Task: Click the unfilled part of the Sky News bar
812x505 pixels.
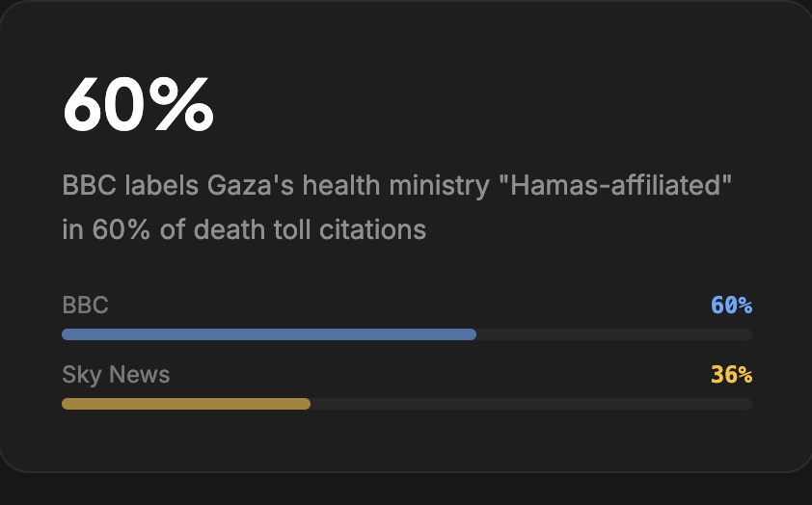Action: pos(530,404)
